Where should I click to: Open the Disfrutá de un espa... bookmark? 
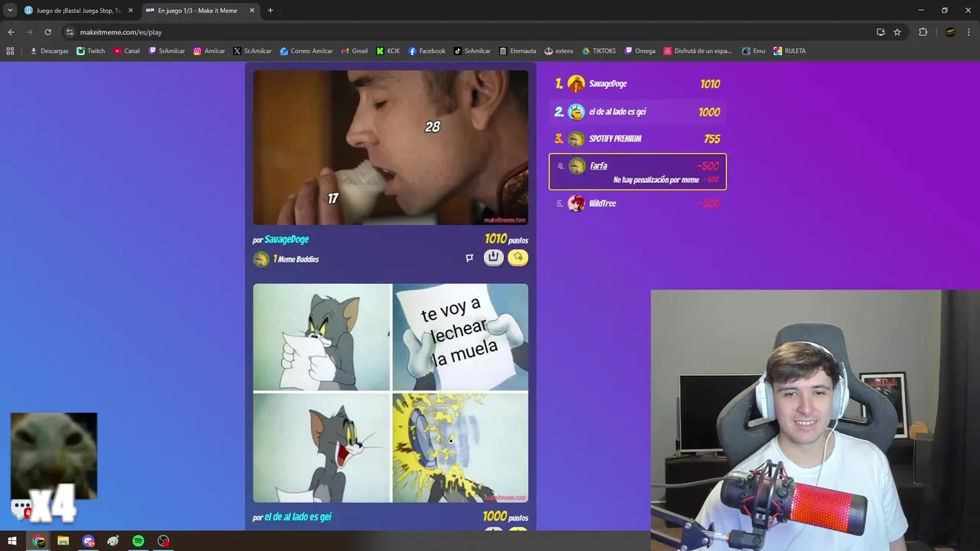698,51
